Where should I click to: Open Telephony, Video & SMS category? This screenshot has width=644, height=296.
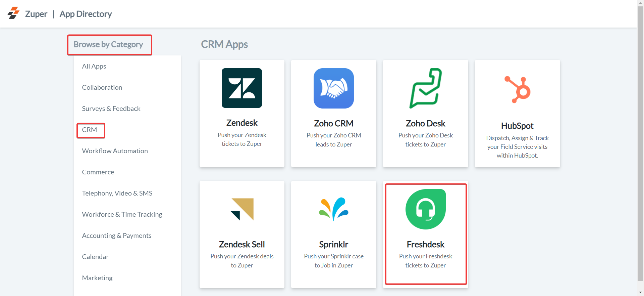point(117,193)
